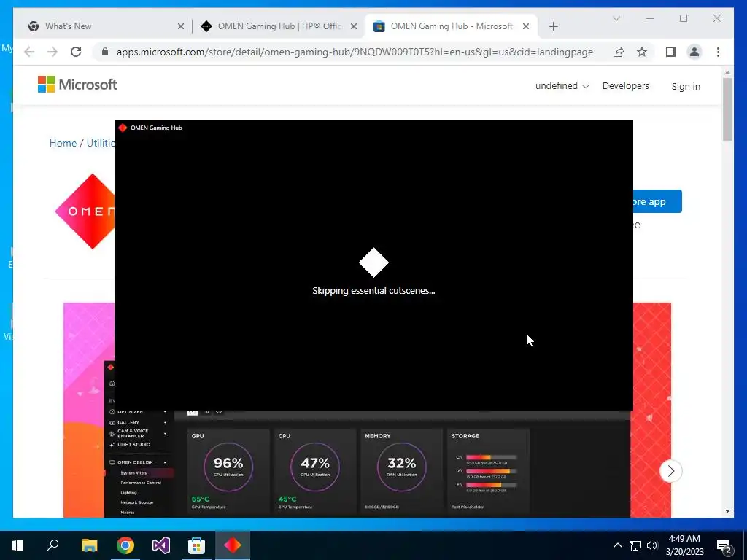Show next screenshot with arrow button
Screen dimensions: 747x560
click(671, 471)
